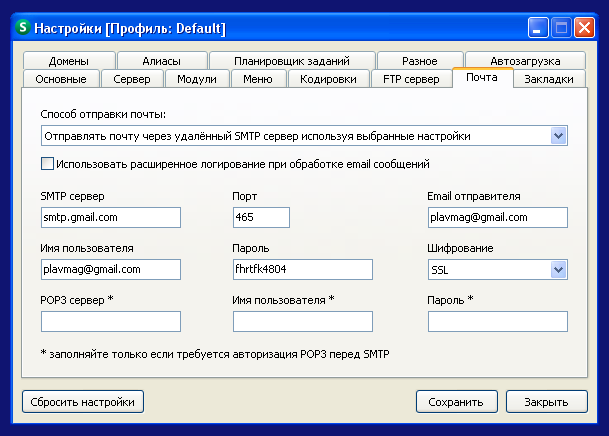Image resolution: width=609 pixels, height=436 pixels.
Task: Open the mail sending method dropdown
Action: coord(558,135)
